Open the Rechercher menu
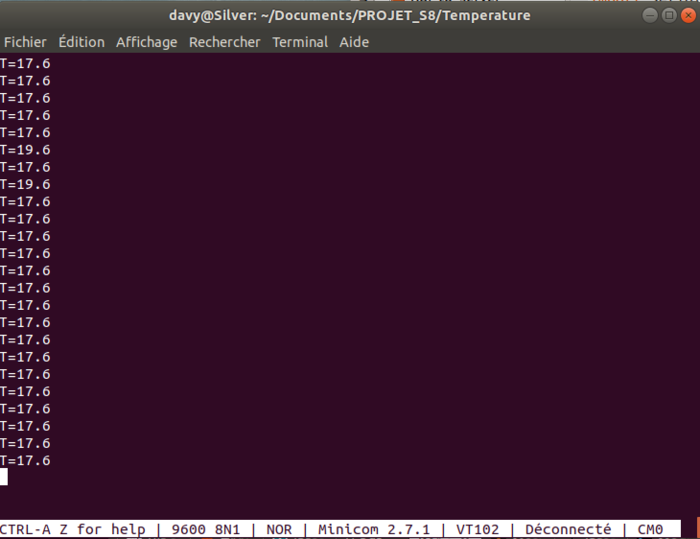 click(x=224, y=42)
